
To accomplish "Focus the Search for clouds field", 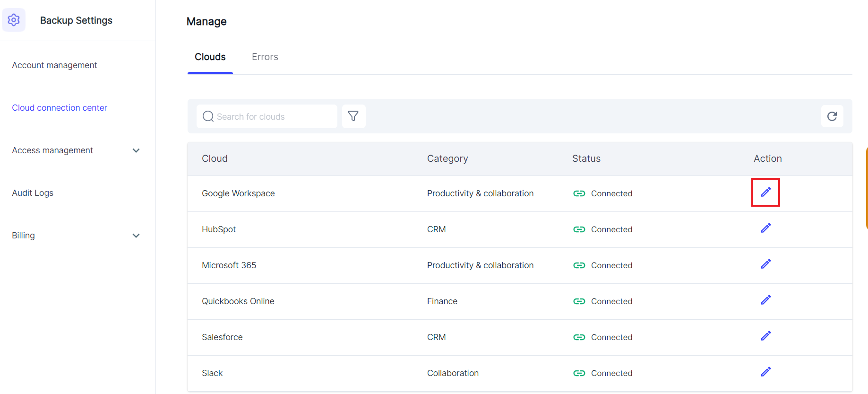I will click(x=272, y=116).
